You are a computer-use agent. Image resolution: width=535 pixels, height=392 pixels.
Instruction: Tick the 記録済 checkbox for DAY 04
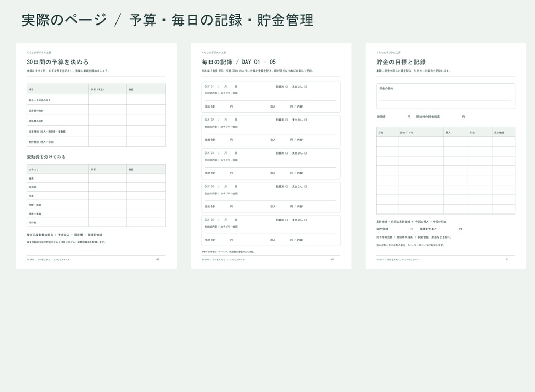pyautogui.click(x=287, y=186)
